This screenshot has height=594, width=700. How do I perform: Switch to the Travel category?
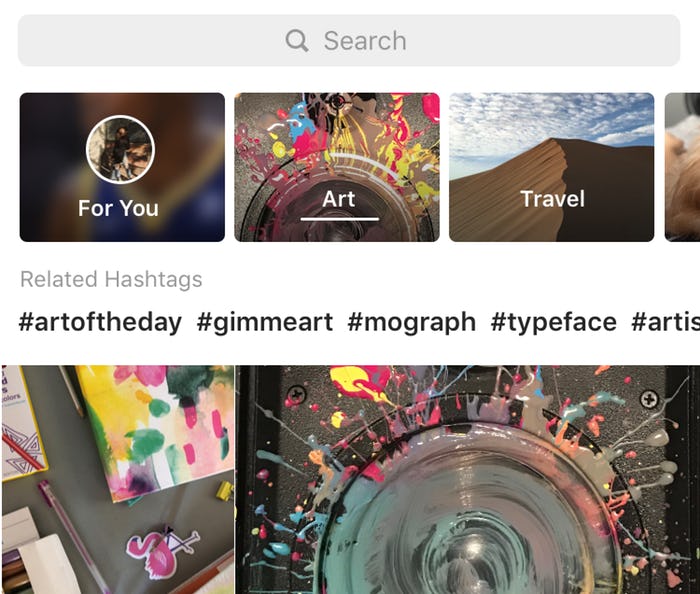(551, 167)
